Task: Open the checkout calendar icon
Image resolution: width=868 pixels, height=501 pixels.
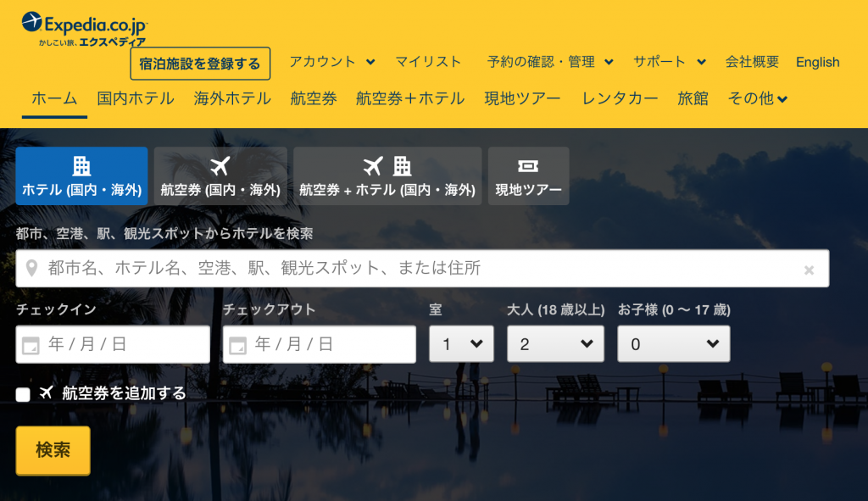Action: pos(237,345)
